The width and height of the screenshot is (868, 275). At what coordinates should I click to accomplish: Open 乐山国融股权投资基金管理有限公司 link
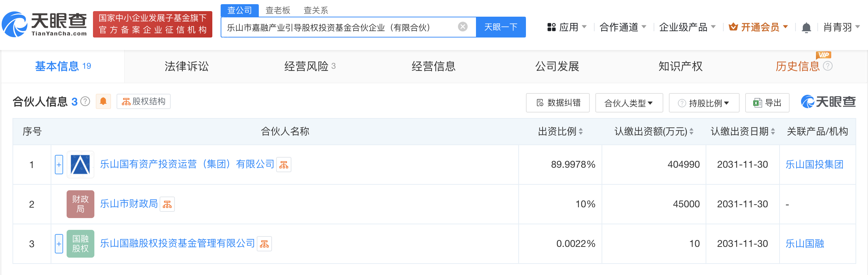[x=177, y=243]
